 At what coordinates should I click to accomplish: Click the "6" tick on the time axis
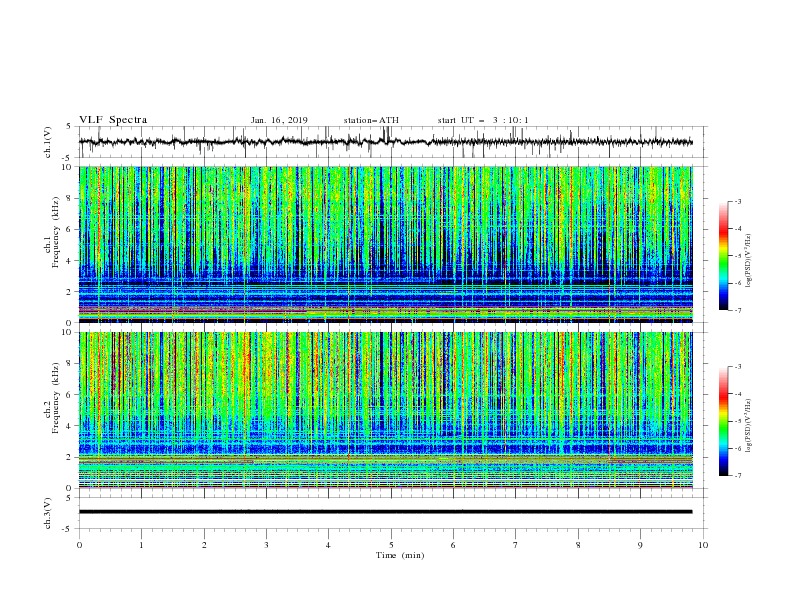click(x=453, y=545)
